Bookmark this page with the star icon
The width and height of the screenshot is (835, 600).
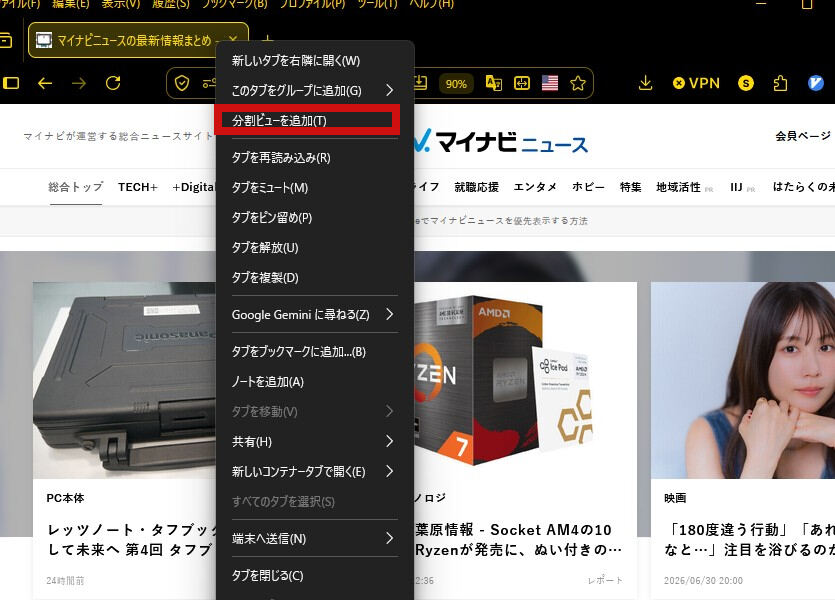[578, 83]
